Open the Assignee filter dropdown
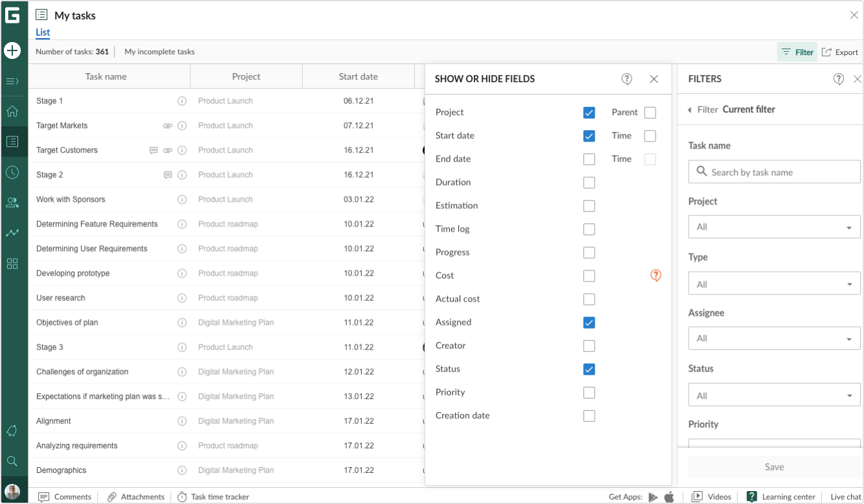 pyautogui.click(x=774, y=338)
